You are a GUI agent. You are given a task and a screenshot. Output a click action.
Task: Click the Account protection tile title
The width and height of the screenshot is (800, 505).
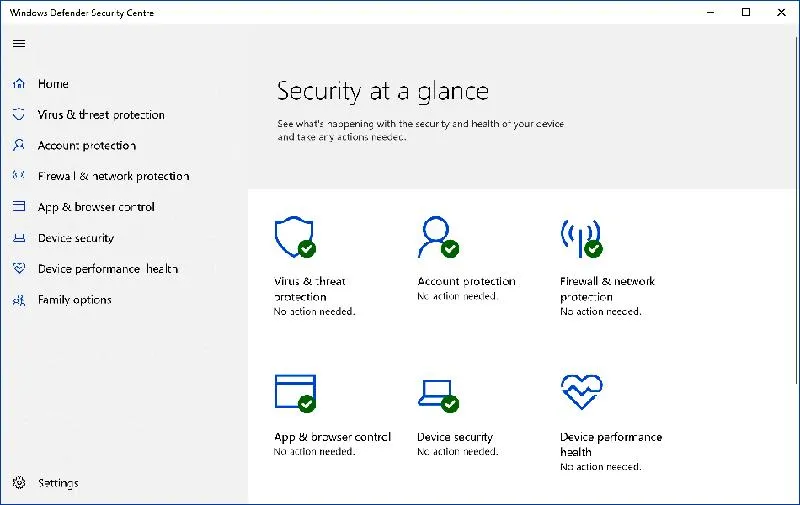pos(466,281)
